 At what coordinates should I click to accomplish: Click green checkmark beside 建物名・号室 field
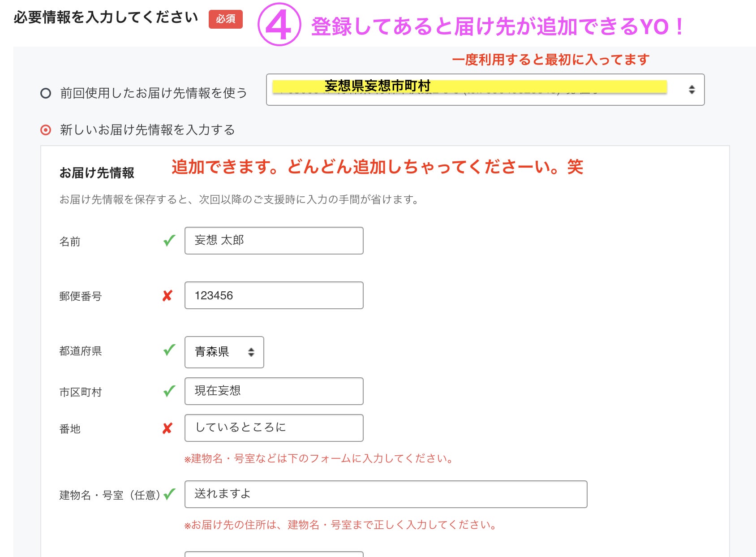click(169, 494)
